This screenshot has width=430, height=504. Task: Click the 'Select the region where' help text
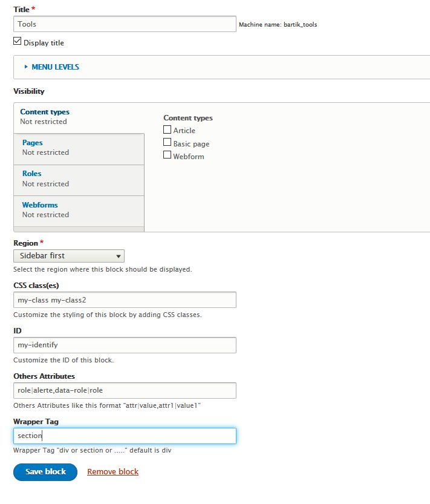[x=103, y=269]
